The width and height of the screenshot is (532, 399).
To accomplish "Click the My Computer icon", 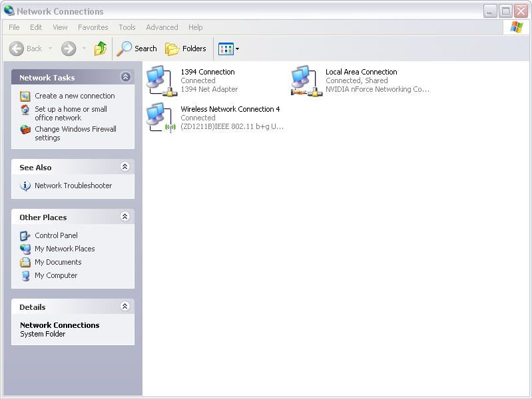I will tap(25, 275).
